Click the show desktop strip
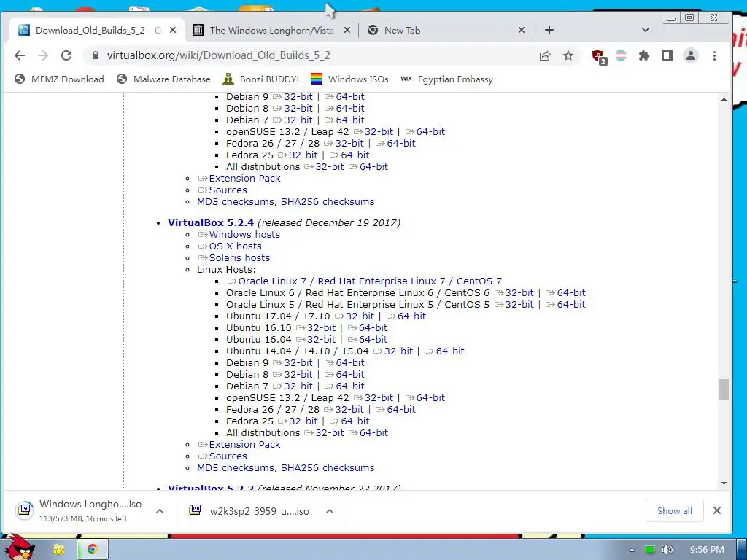 click(741, 550)
